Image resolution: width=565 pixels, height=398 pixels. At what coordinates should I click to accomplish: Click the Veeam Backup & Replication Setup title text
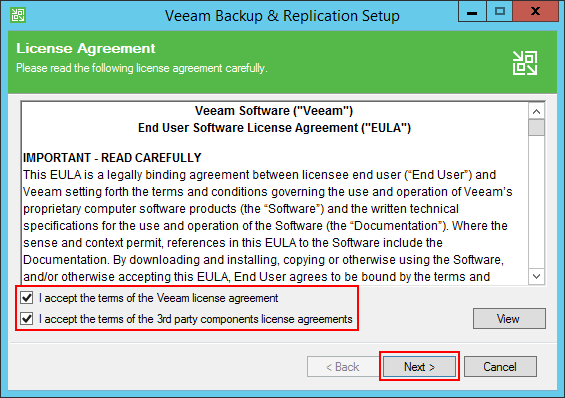(282, 16)
